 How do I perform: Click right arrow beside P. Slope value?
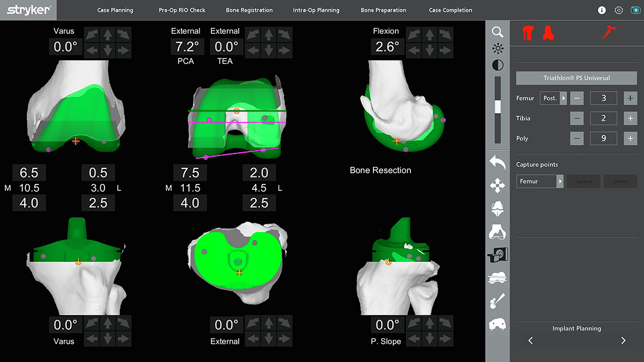pos(446,339)
